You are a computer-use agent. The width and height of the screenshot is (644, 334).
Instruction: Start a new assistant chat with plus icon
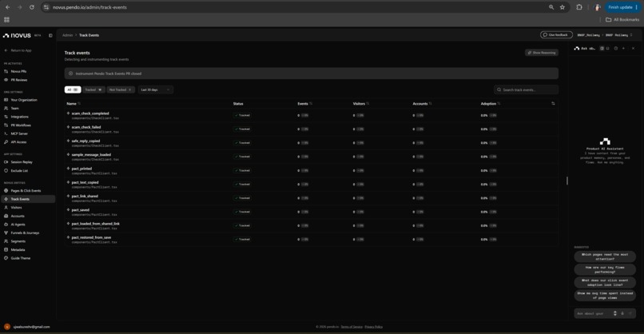tap(623, 49)
